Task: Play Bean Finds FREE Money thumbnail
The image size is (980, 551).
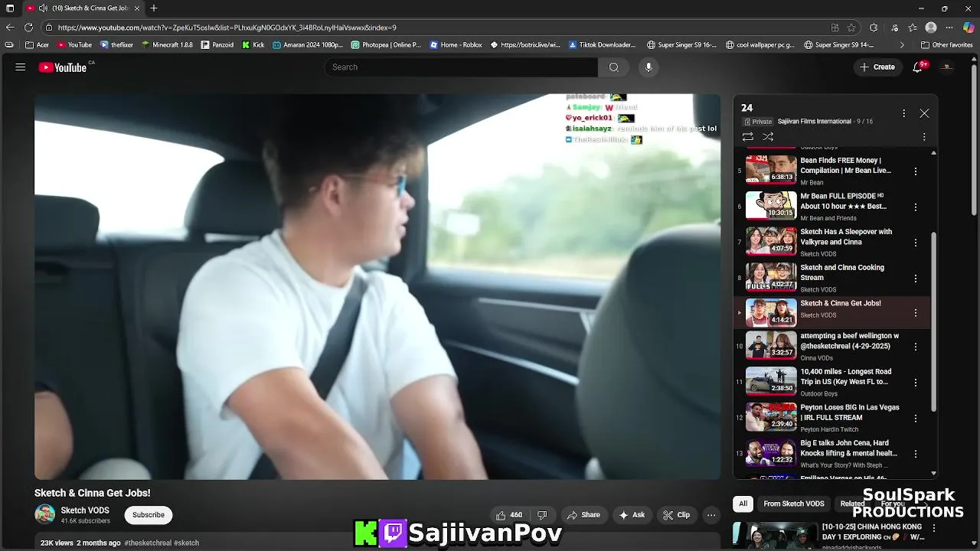Action: point(771,170)
